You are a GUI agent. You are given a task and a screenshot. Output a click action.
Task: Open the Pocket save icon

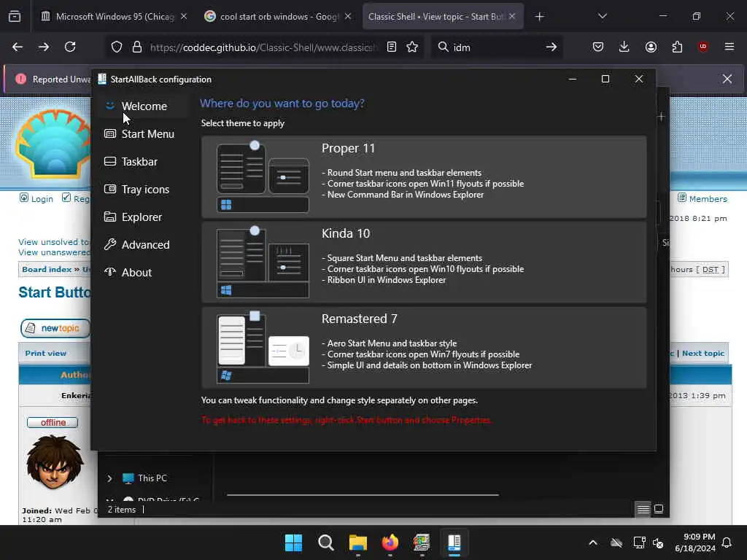tap(598, 47)
